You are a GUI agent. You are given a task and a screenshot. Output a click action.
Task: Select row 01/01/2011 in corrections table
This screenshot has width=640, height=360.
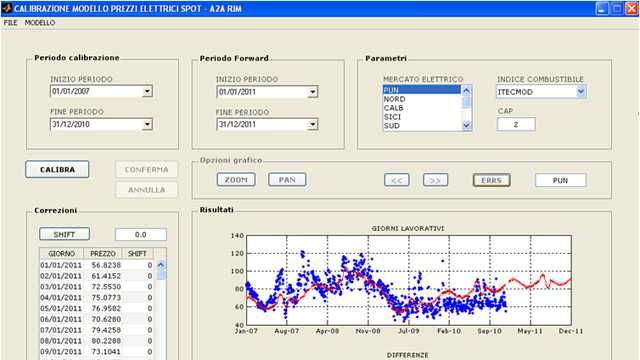pyautogui.click(x=96, y=265)
